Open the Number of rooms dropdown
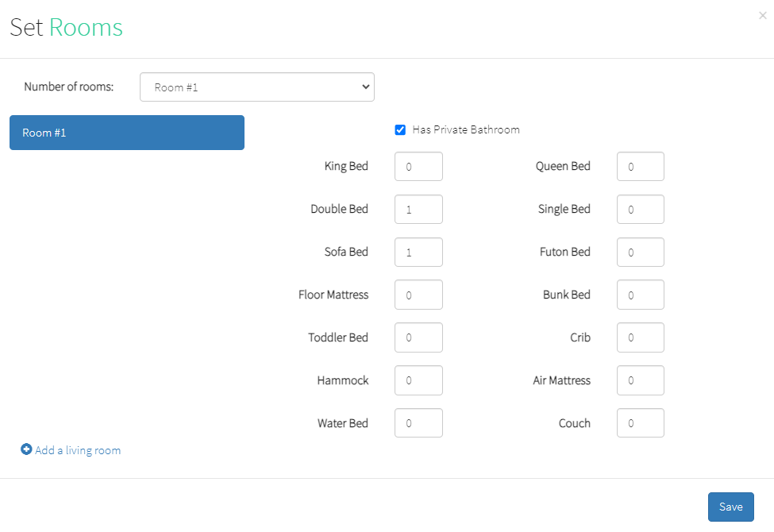This screenshot has height=532, width=774. pos(256,87)
